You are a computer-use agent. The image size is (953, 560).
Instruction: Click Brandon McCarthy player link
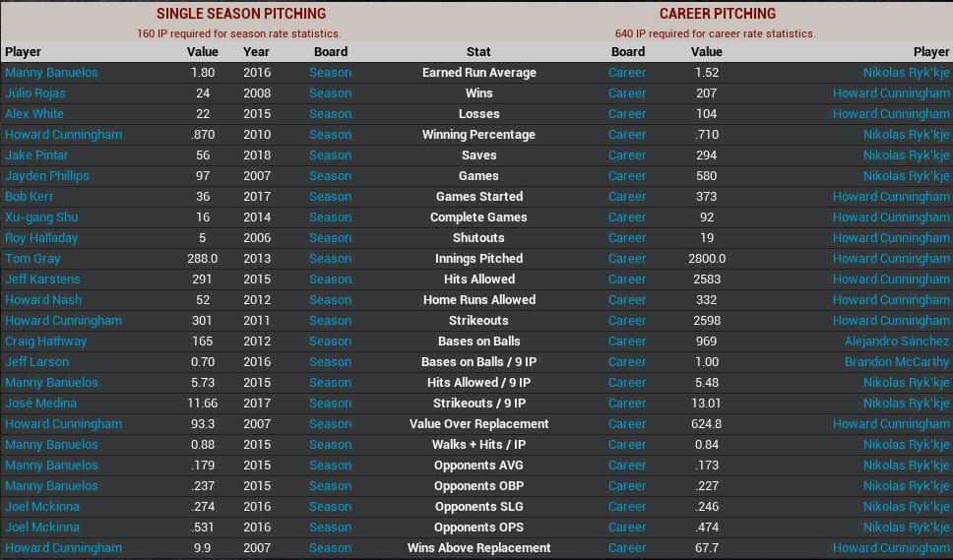click(897, 362)
